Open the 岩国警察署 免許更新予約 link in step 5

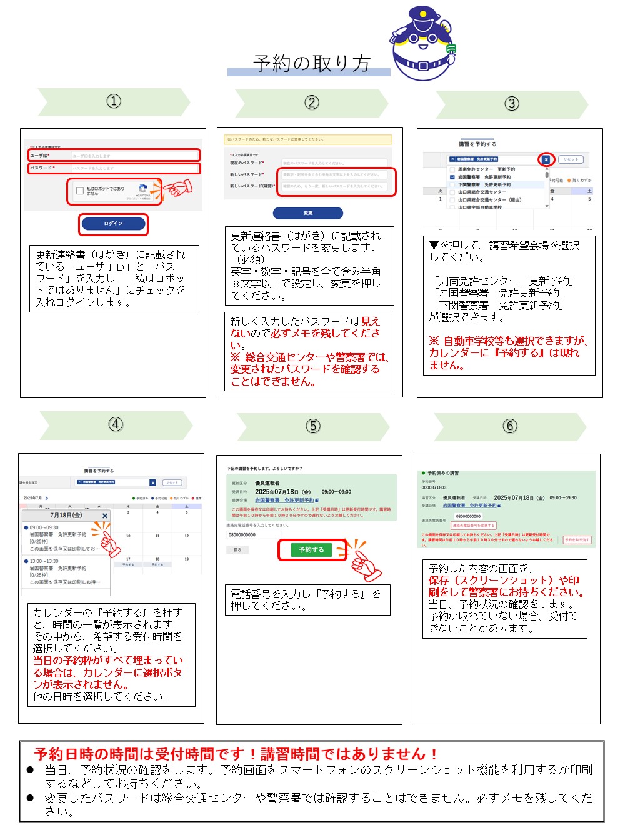(x=286, y=501)
